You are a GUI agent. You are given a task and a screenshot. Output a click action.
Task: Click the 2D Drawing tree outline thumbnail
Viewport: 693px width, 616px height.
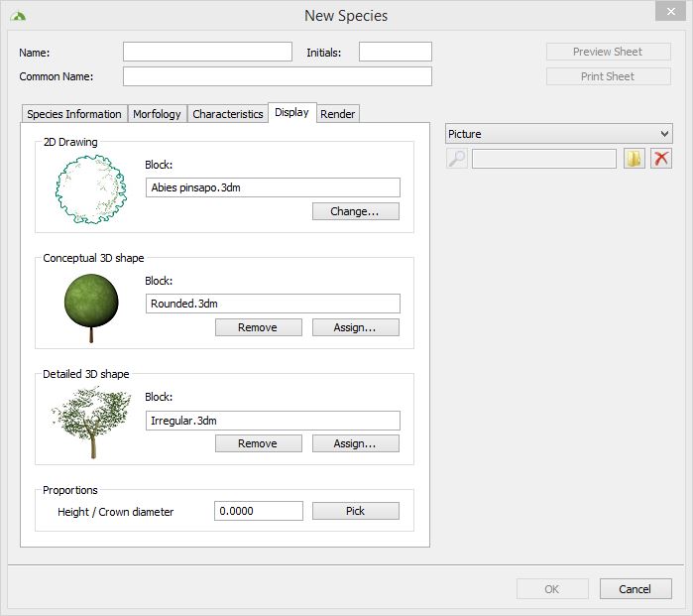pyautogui.click(x=91, y=189)
